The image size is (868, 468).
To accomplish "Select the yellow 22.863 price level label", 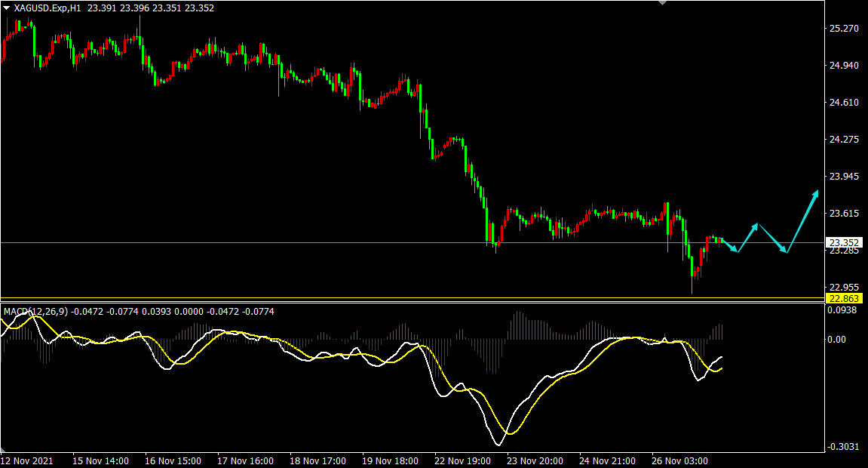I will [x=844, y=299].
